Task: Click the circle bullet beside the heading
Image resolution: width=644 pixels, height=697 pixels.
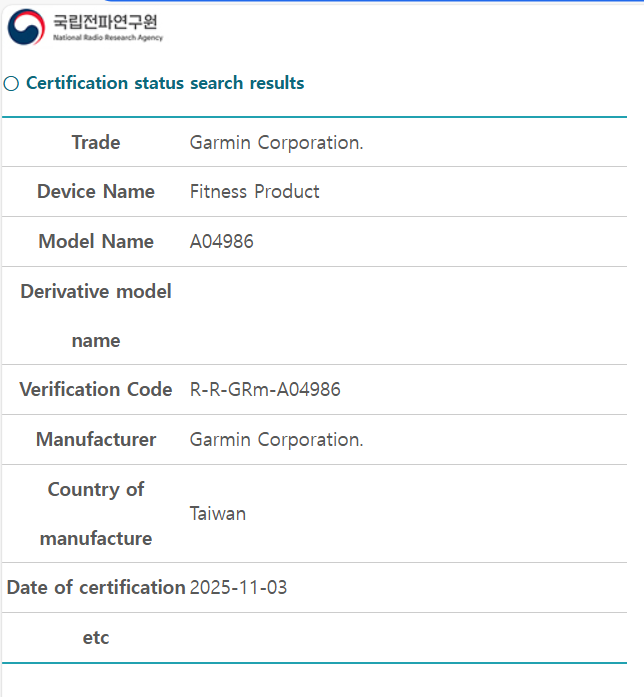Action: coord(11,84)
